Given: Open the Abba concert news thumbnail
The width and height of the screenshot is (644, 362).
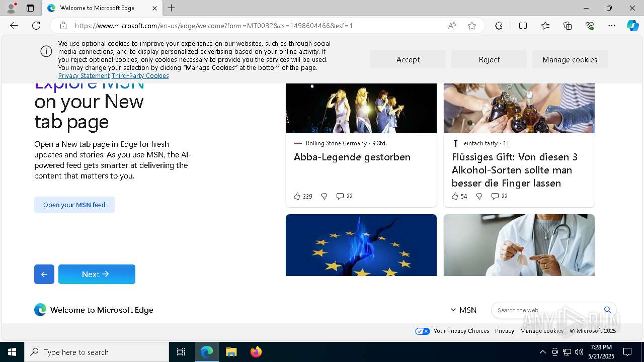Looking at the screenshot, I should coord(361,108).
